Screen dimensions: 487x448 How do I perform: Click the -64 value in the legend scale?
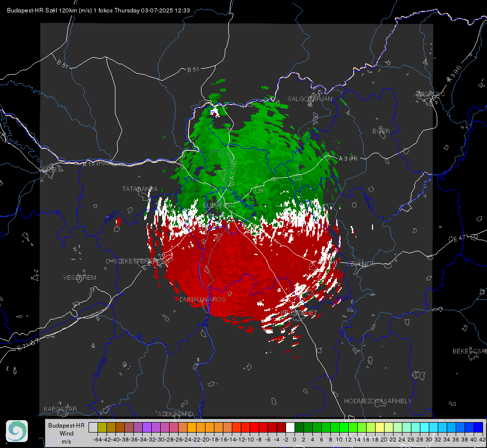pos(97,440)
